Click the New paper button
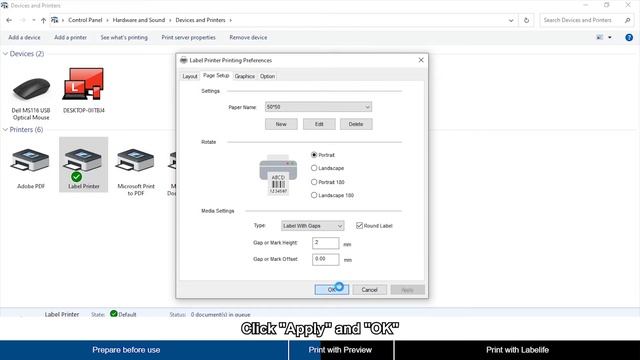The height and width of the screenshot is (360, 640). (281, 124)
